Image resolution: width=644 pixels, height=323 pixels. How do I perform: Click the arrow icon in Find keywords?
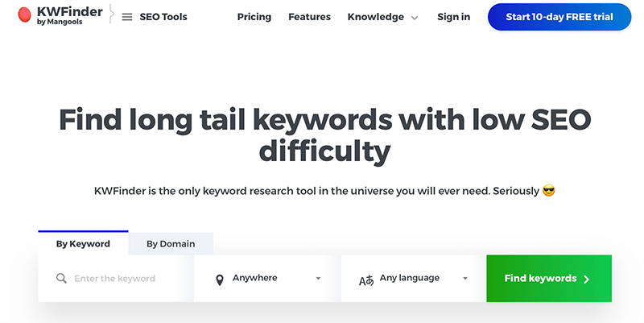point(587,280)
